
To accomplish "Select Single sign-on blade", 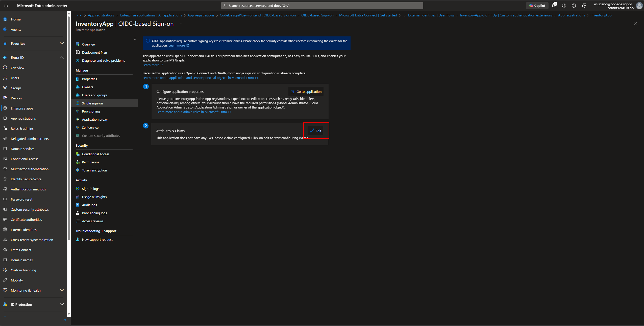I will click(92, 103).
